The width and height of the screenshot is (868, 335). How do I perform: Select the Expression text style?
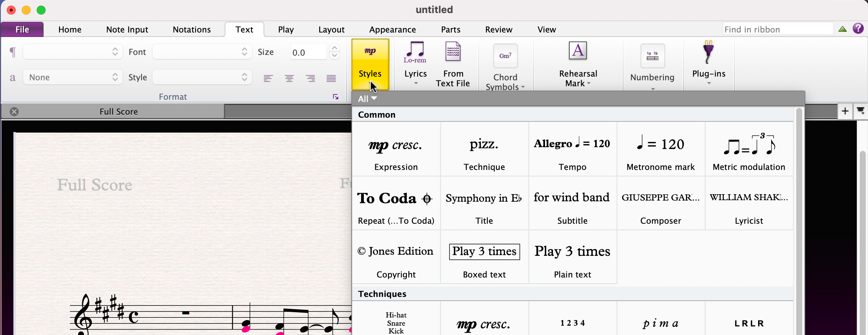click(396, 149)
